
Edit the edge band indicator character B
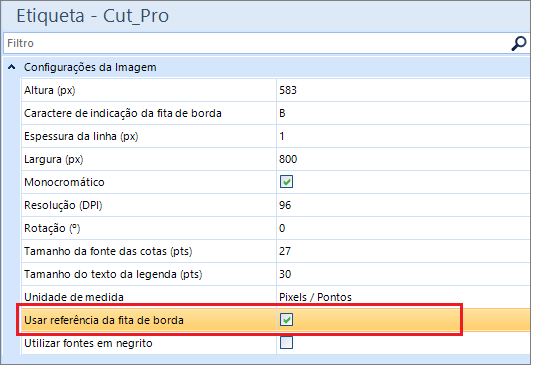(404, 113)
